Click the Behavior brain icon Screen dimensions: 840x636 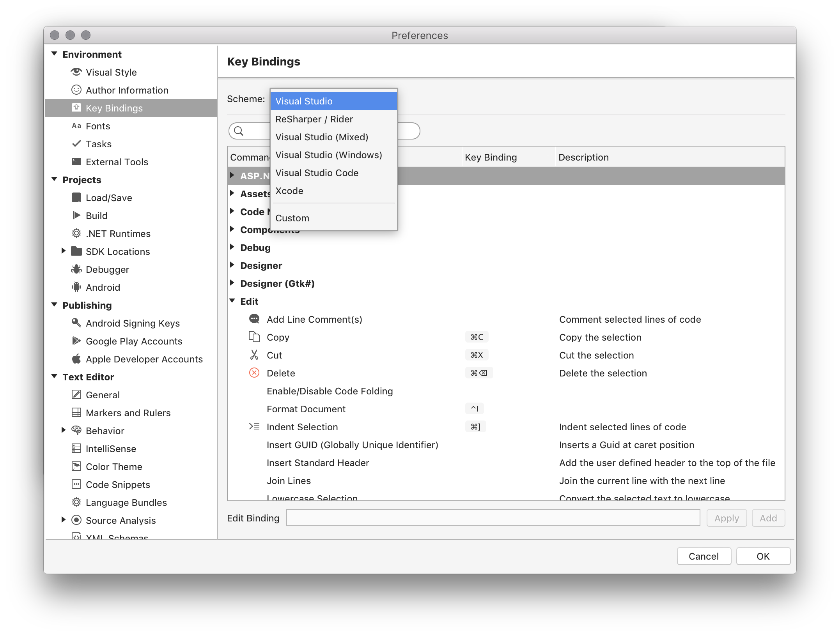[x=76, y=431]
